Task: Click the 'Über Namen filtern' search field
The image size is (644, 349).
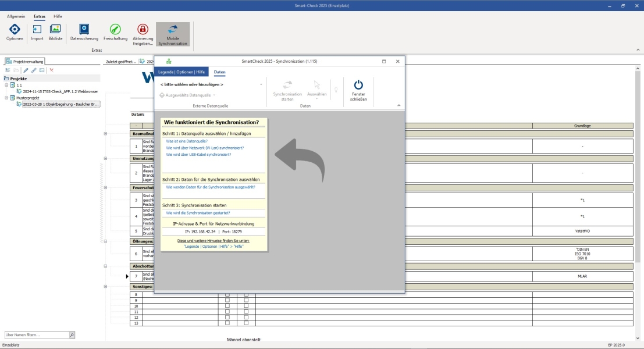Action: [37, 335]
